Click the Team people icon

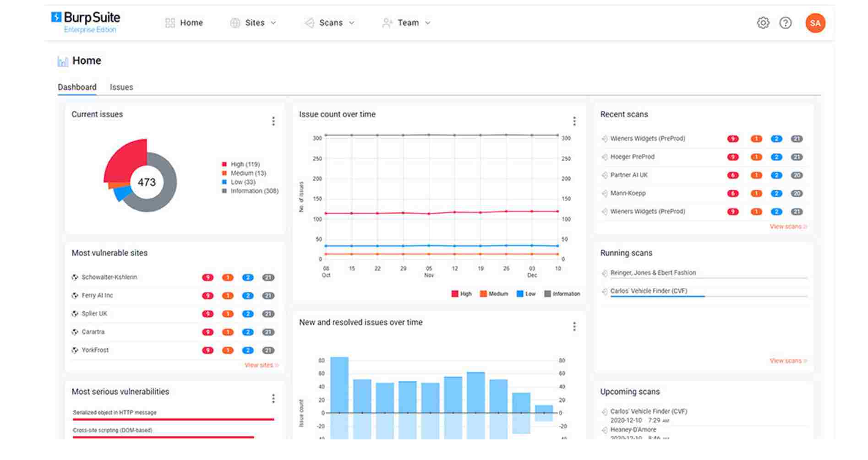point(388,23)
